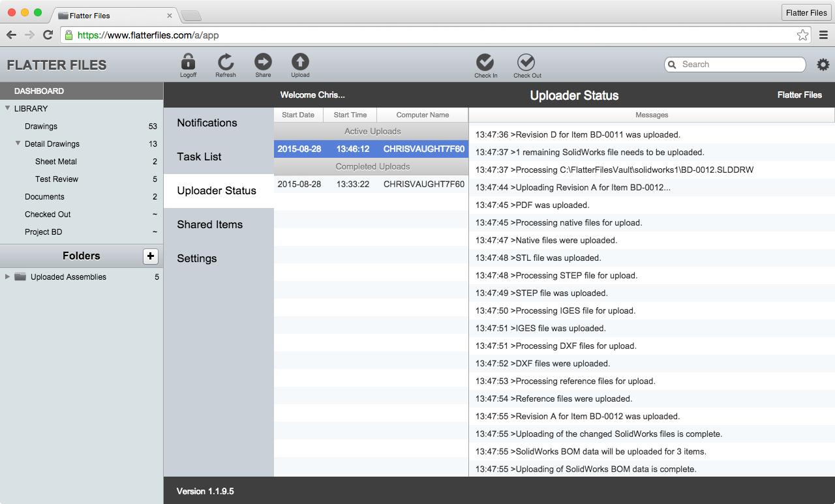The height and width of the screenshot is (504, 835).
Task: Click the Upload toolbar icon
Action: coord(300,62)
